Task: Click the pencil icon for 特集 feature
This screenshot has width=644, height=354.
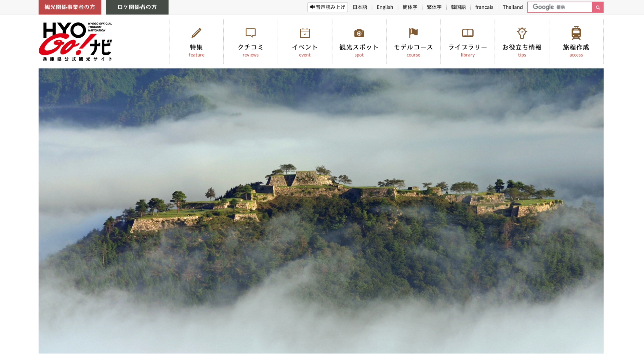Action: point(196,33)
